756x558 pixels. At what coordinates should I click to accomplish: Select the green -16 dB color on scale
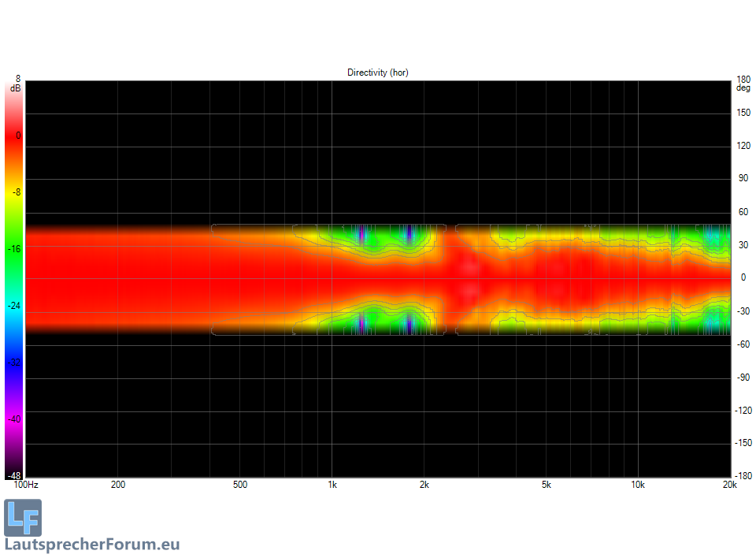[x=15, y=249]
